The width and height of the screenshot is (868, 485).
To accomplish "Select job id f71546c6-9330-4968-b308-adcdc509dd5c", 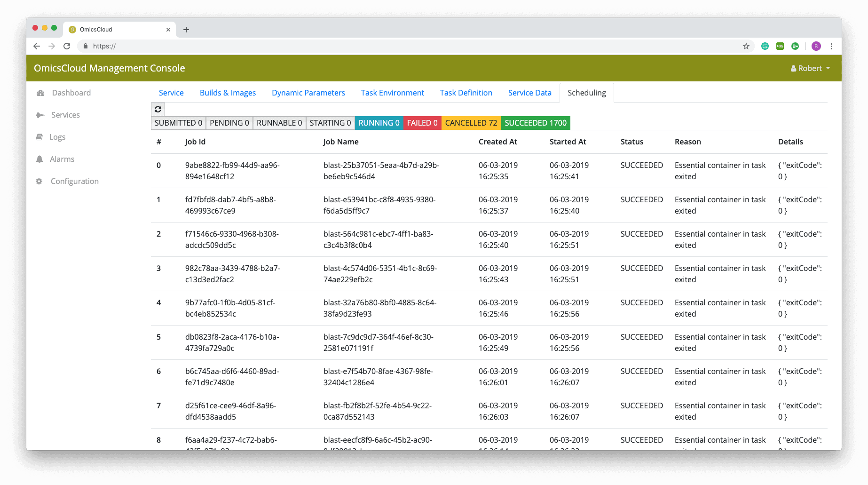I will click(x=232, y=240).
